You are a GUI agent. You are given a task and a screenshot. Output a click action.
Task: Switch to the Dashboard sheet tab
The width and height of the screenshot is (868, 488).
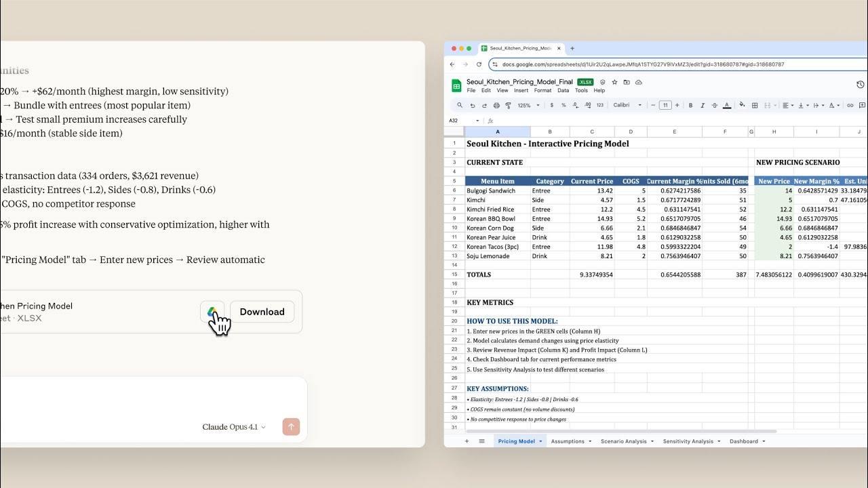coord(743,441)
